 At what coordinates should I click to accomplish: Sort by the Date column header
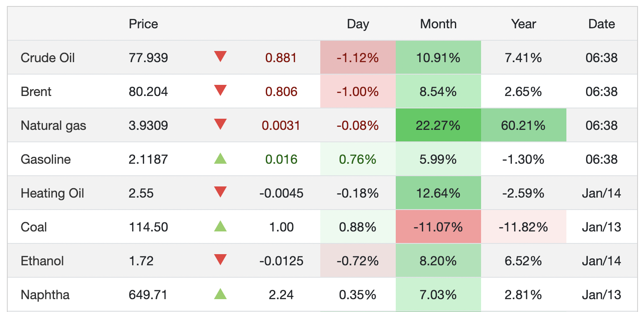pyautogui.click(x=602, y=24)
